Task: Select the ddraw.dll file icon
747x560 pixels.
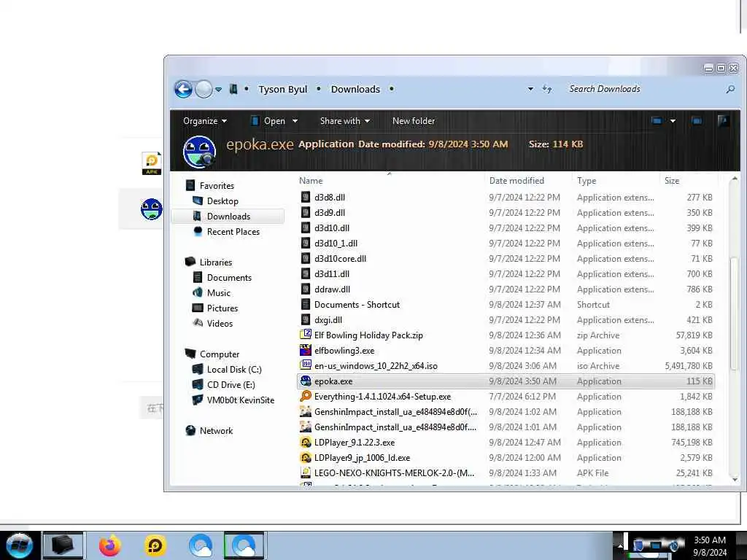Action: [x=306, y=289]
